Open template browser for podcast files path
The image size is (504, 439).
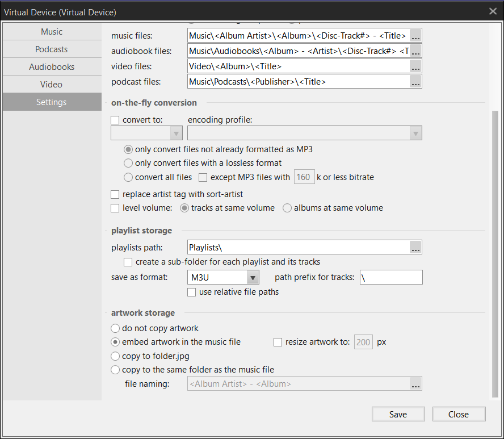tap(415, 82)
